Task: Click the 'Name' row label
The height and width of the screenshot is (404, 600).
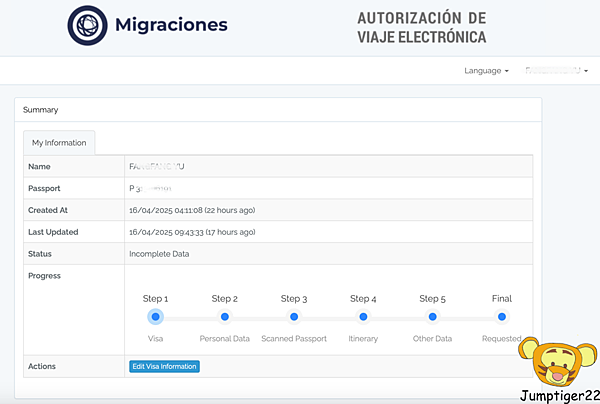Action: tap(39, 167)
